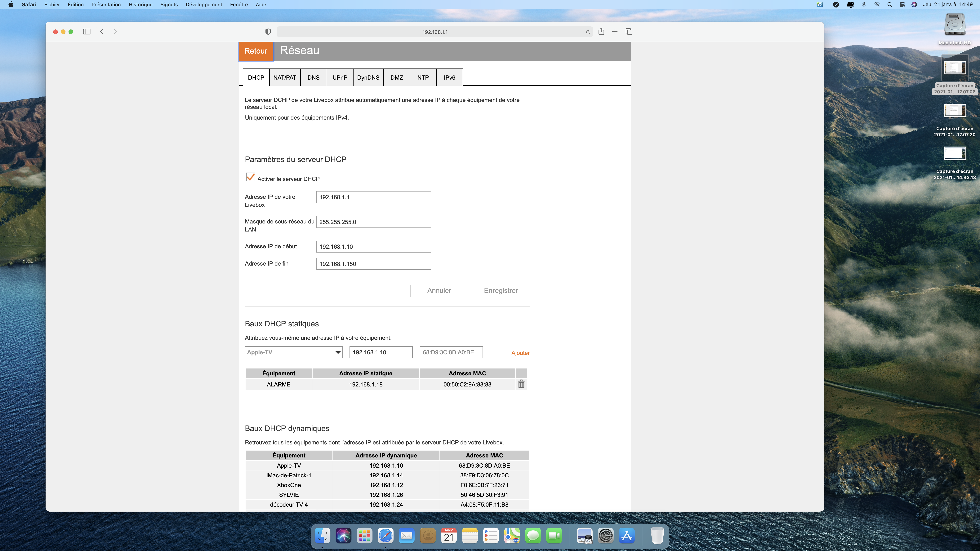980x551 pixels.
Task: Launch Siri from the Dock
Action: point(344,536)
